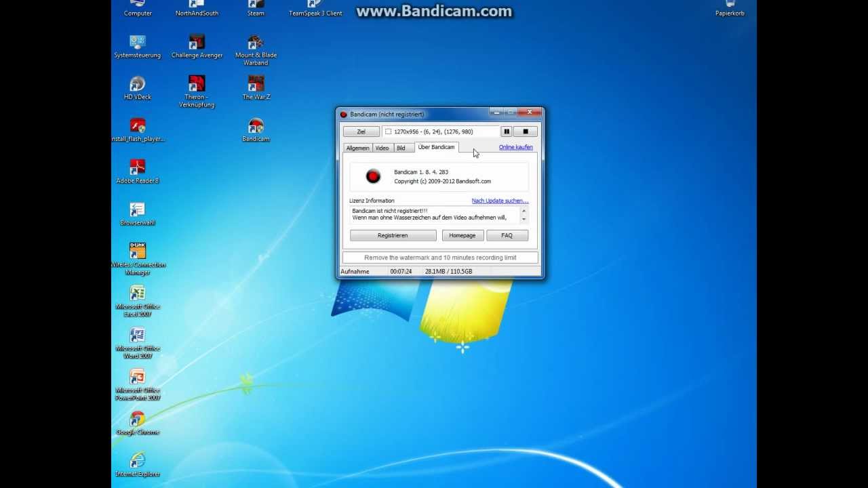Click the red Bandicam logo in About panel

click(x=373, y=176)
